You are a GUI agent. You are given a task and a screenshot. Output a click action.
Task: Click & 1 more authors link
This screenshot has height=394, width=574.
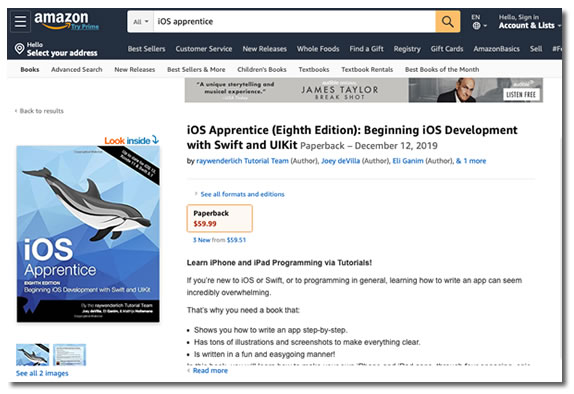pos(471,161)
